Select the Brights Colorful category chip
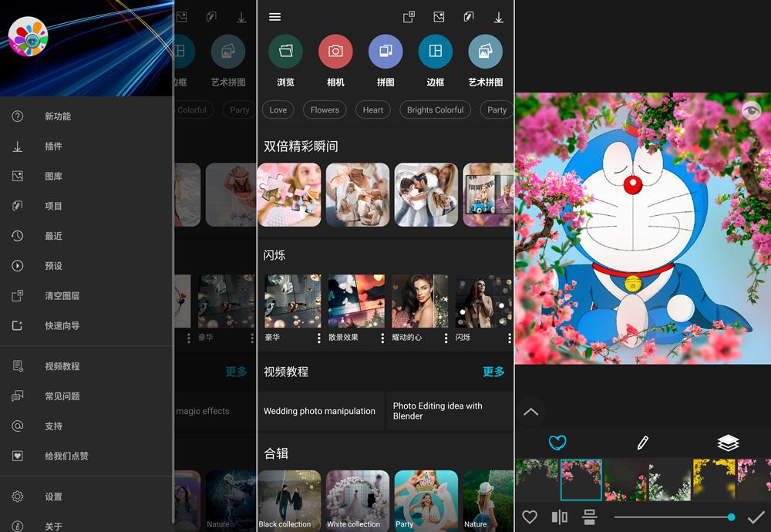The height and width of the screenshot is (532, 771). pos(435,110)
